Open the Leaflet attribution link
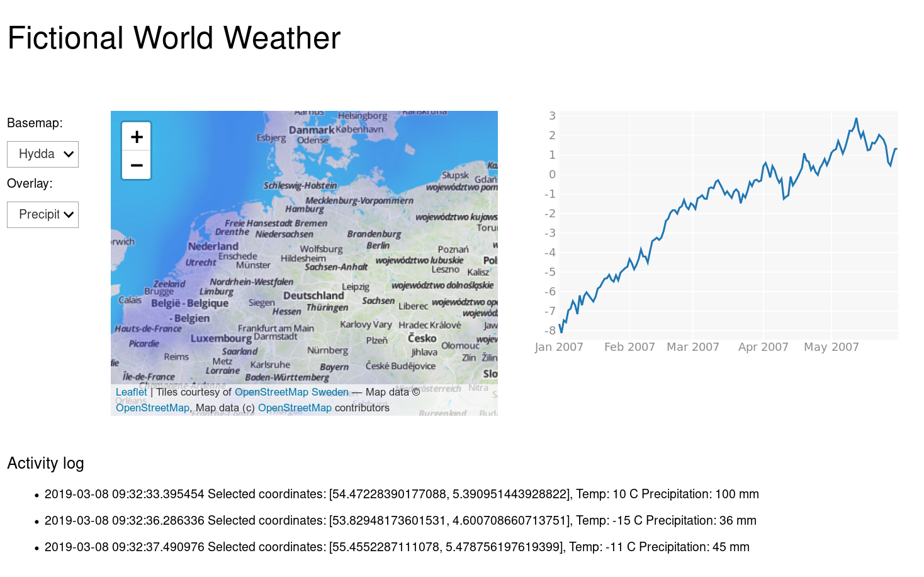 point(131,392)
